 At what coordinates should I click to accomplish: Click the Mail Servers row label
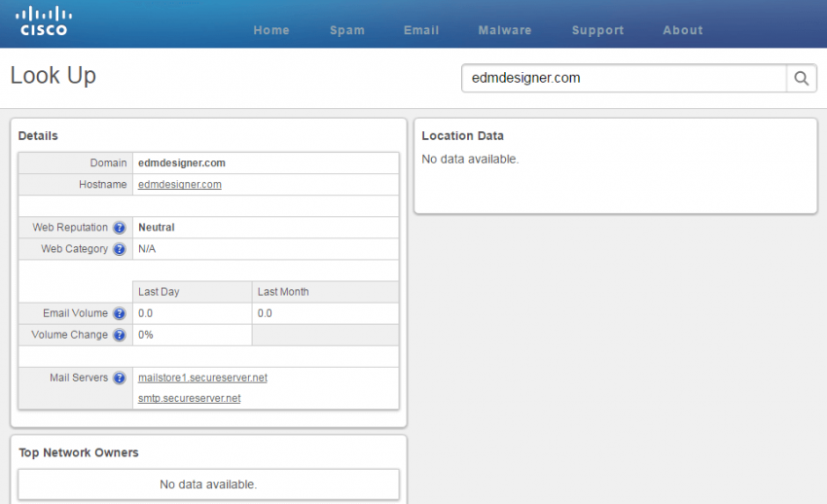79,378
